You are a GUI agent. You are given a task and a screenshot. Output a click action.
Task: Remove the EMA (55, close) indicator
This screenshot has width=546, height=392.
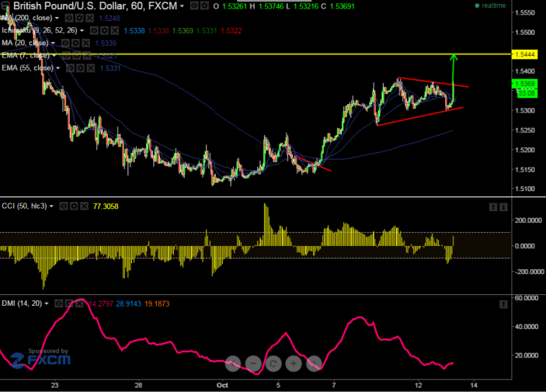pyautogui.click(x=91, y=68)
